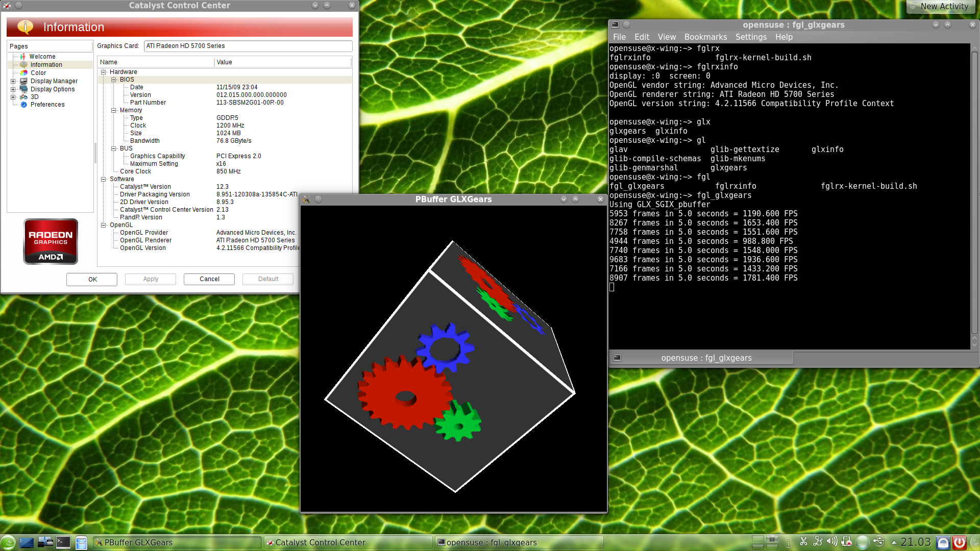
Task: Switch to opensuse fgl_glxgears taskbar entry
Action: [519, 542]
